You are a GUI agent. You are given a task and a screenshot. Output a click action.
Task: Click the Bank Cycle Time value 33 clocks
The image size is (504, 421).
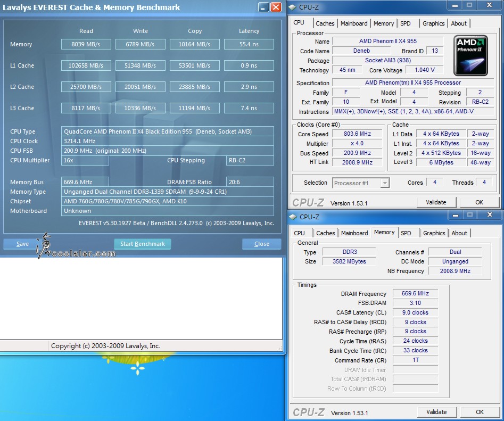click(x=415, y=350)
